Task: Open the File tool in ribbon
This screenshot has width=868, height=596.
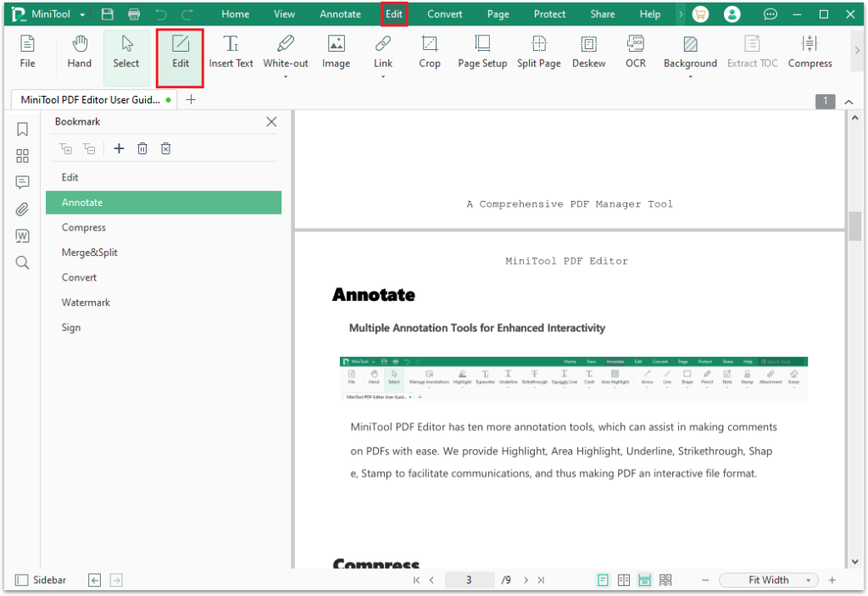Action: pos(27,52)
